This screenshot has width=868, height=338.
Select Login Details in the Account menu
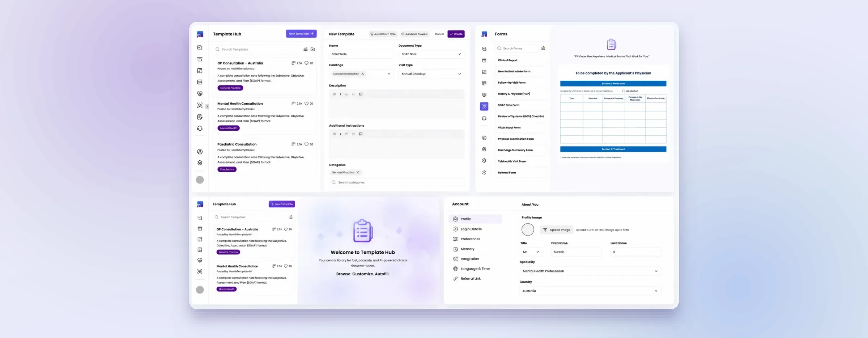click(x=471, y=229)
